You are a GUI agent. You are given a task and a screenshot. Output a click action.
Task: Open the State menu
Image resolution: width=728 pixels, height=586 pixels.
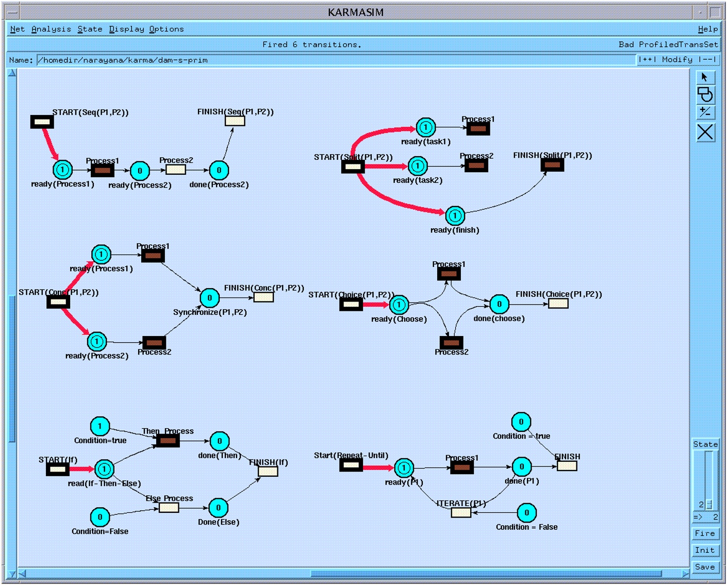point(90,29)
